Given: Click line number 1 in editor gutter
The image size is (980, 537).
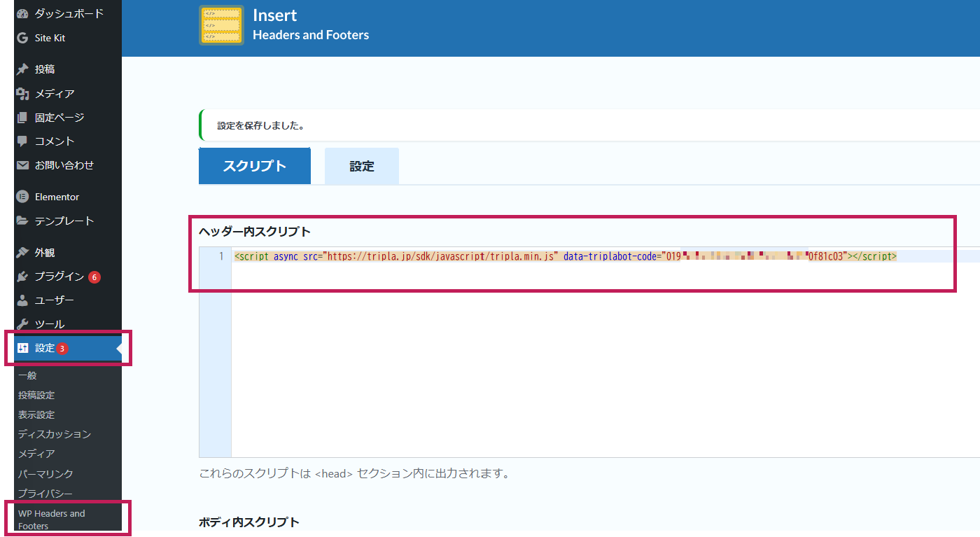Looking at the screenshot, I should [221, 256].
